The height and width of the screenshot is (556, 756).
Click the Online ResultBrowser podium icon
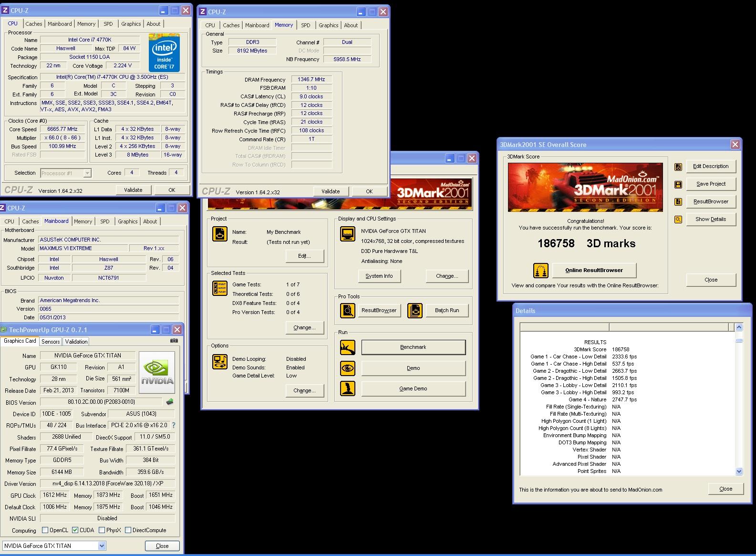point(540,271)
